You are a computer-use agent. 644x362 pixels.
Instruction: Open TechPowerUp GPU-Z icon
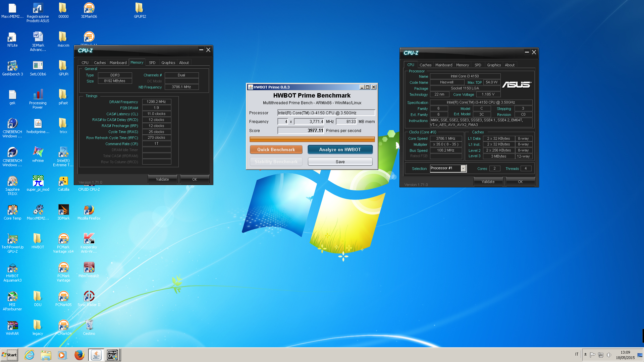click(x=12, y=243)
